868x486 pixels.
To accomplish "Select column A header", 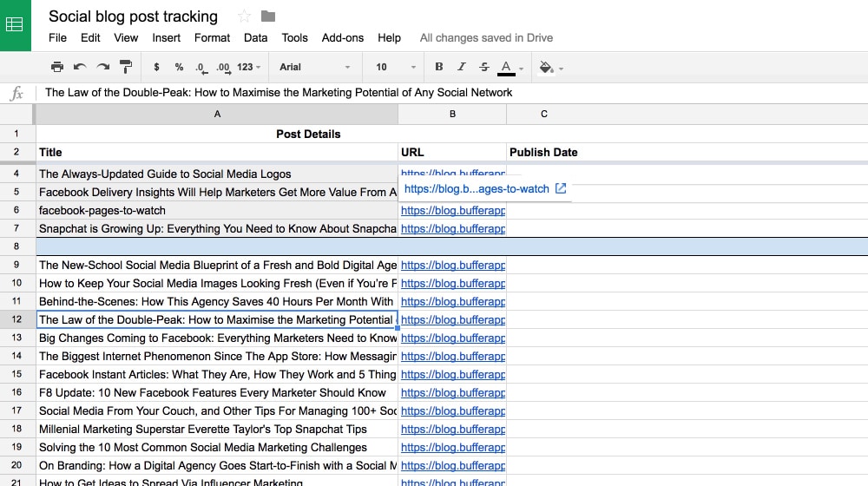I will [217, 114].
